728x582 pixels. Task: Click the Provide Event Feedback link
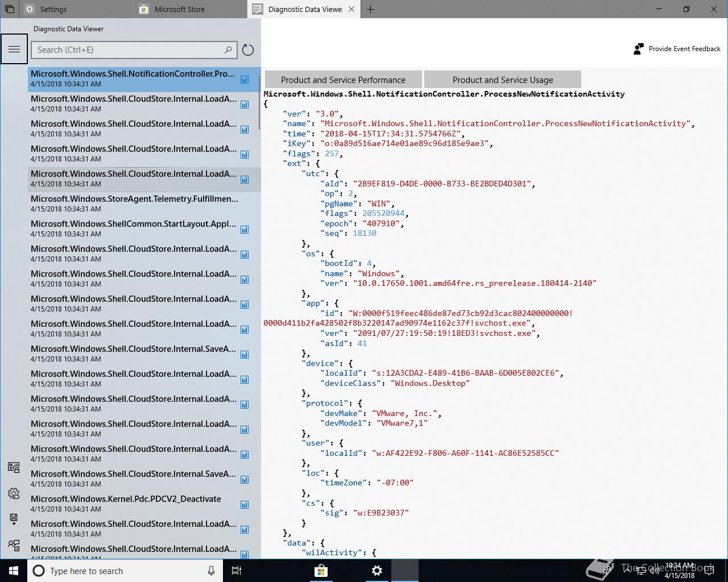click(685, 49)
